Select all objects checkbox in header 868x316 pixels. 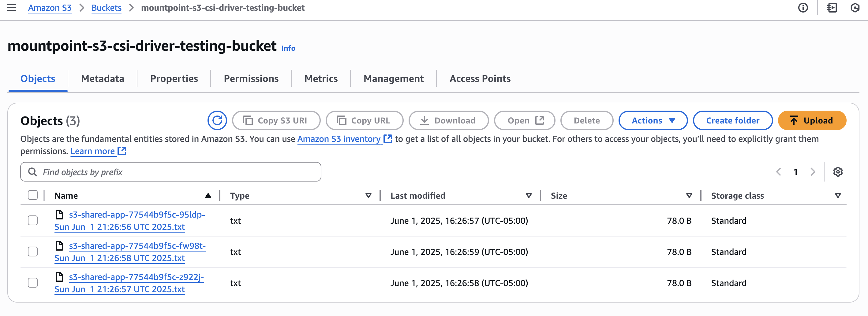(33, 195)
